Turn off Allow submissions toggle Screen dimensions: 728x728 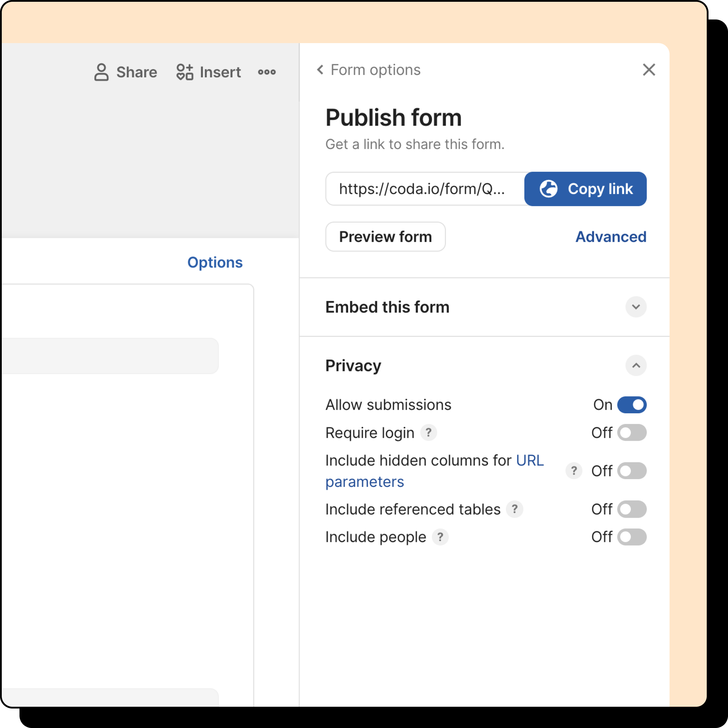[x=631, y=405]
